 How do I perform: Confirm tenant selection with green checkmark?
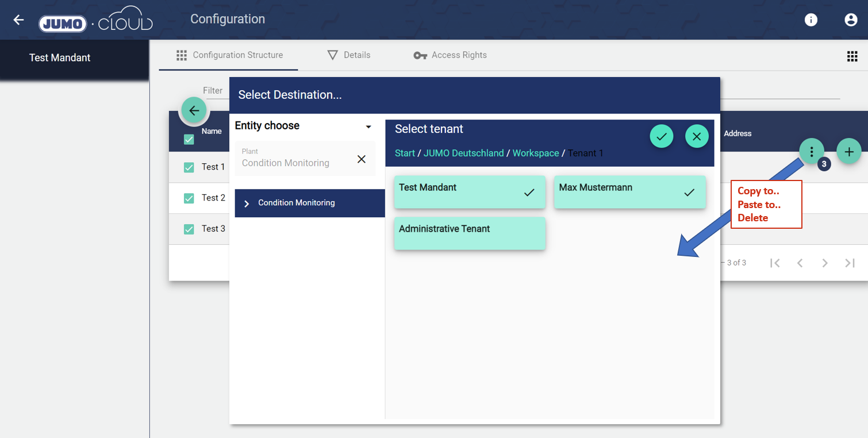662,137
